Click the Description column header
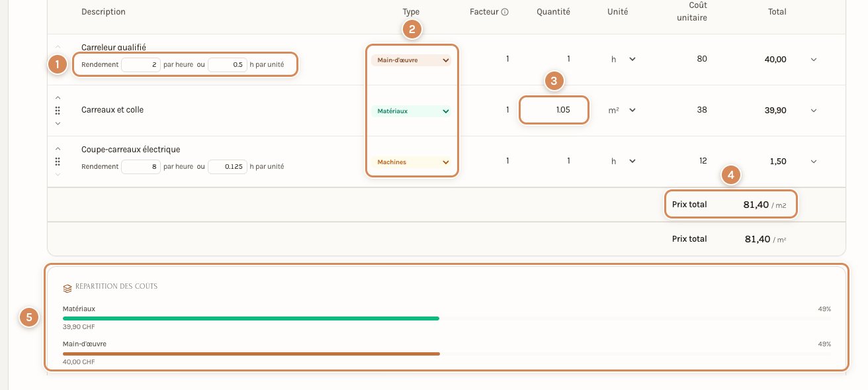The width and height of the screenshot is (868, 390). [103, 12]
